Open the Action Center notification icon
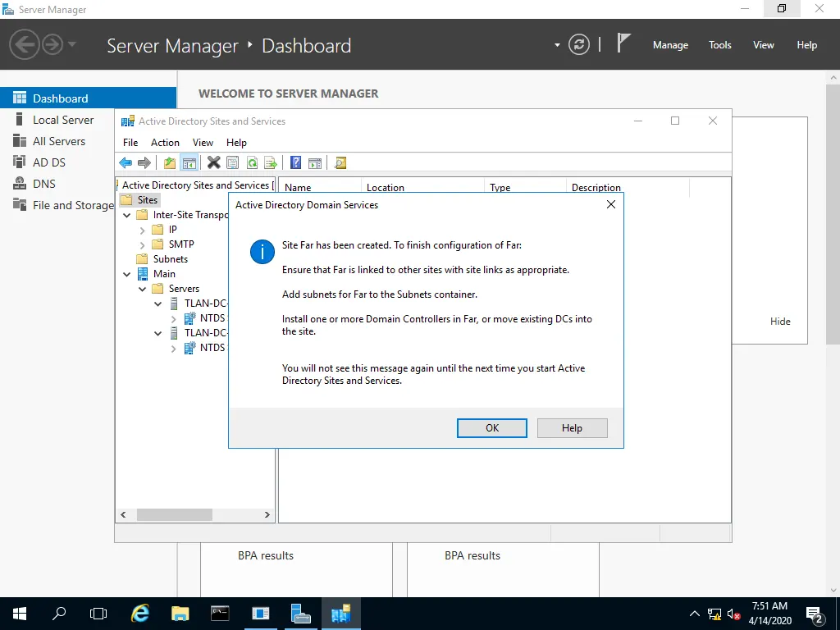 (815, 614)
